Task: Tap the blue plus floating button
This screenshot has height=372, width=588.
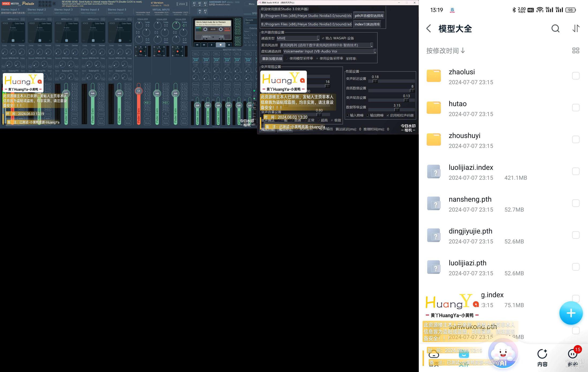Action: [x=571, y=313]
